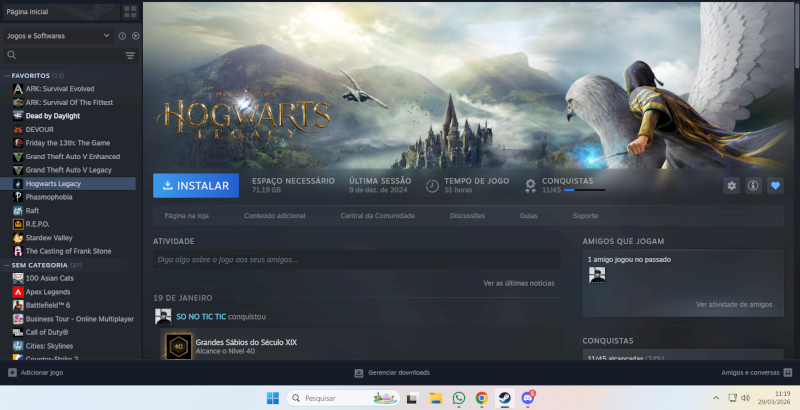Screen dimensions: 800x410
Task: Select Friday the 13th: The Game icon
Action: coord(18,143)
